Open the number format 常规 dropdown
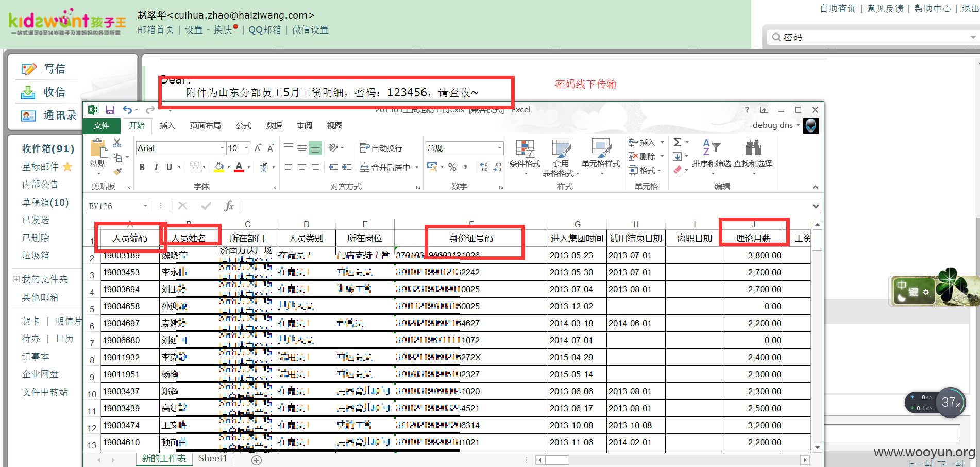Screen dimensions: 980x467 tap(499, 148)
